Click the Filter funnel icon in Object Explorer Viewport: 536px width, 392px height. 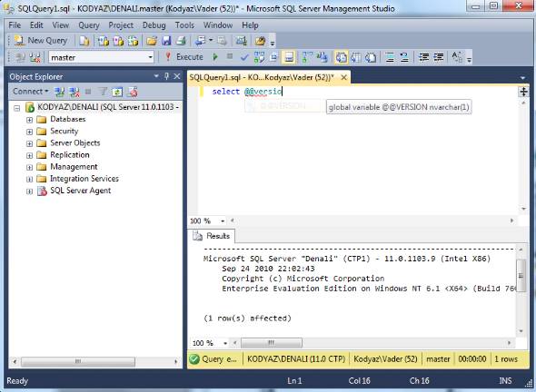[103, 92]
